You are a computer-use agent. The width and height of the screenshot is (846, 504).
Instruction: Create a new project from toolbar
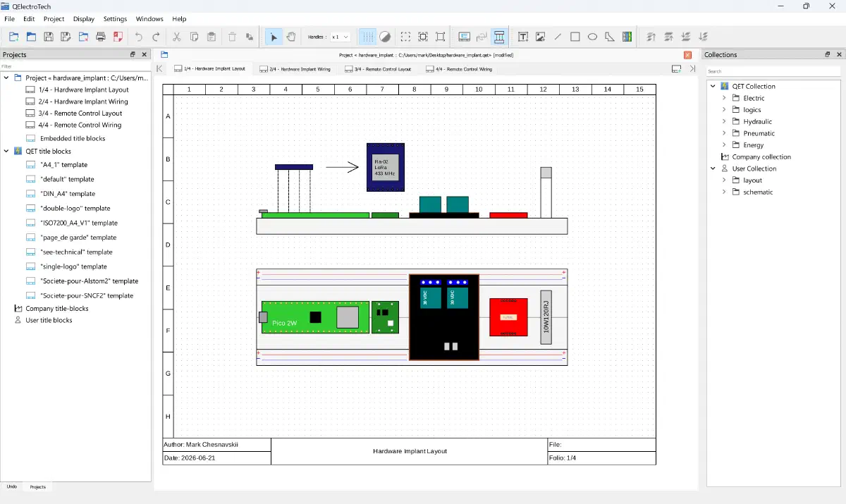(14, 37)
